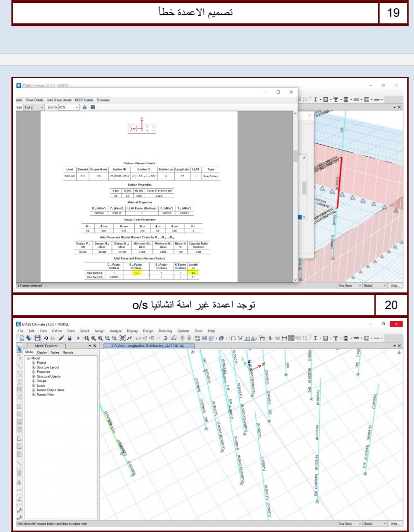The height and width of the screenshot is (532, 414).
Task: Select the Model tab in Model Explorer
Action: pyautogui.click(x=30, y=352)
